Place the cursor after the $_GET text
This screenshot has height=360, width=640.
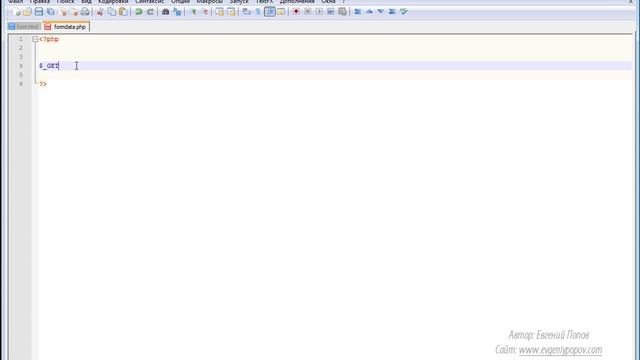[x=59, y=66]
